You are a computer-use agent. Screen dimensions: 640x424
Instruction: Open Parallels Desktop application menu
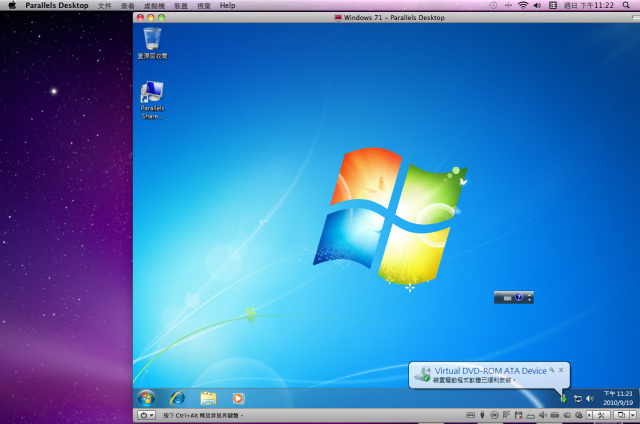point(57,5)
